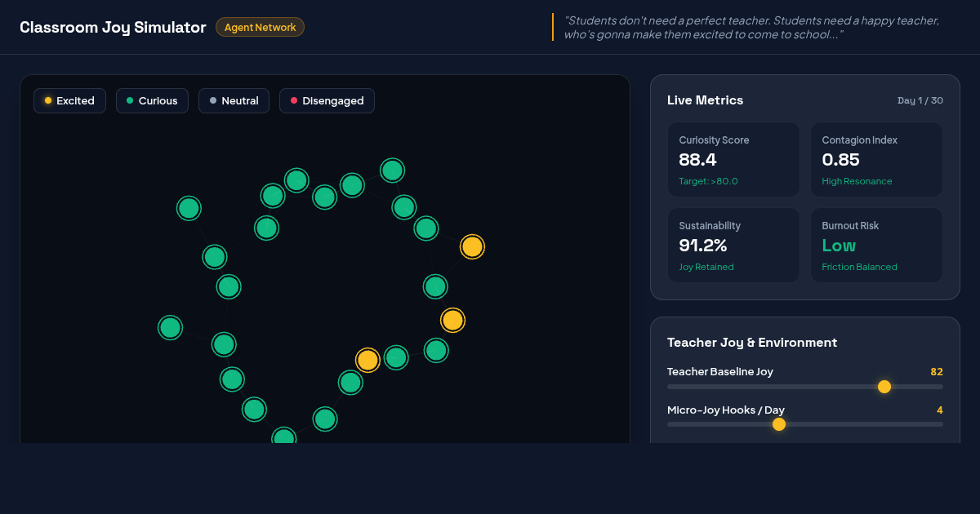Select the topmost green student node
The width and height of the screenshot is (980, 514).
[392, 170]
